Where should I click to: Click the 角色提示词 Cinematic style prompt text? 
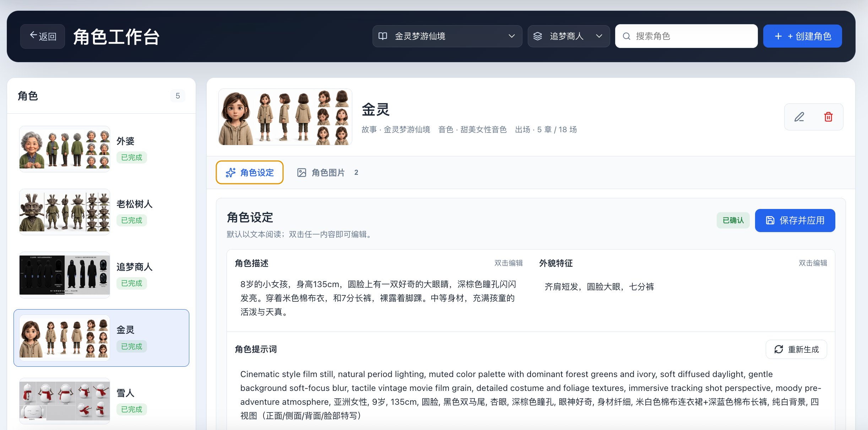(x=531, y=395)
